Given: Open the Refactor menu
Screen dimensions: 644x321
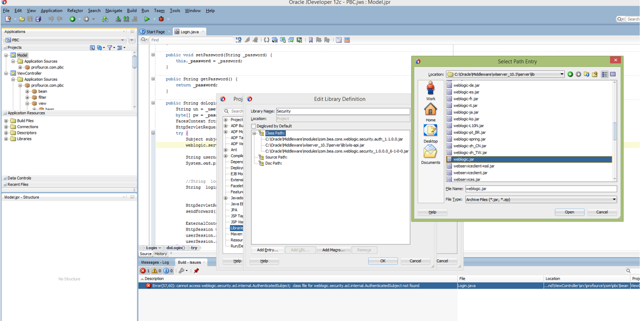Looking at the screenshot, I should point(75,11).
